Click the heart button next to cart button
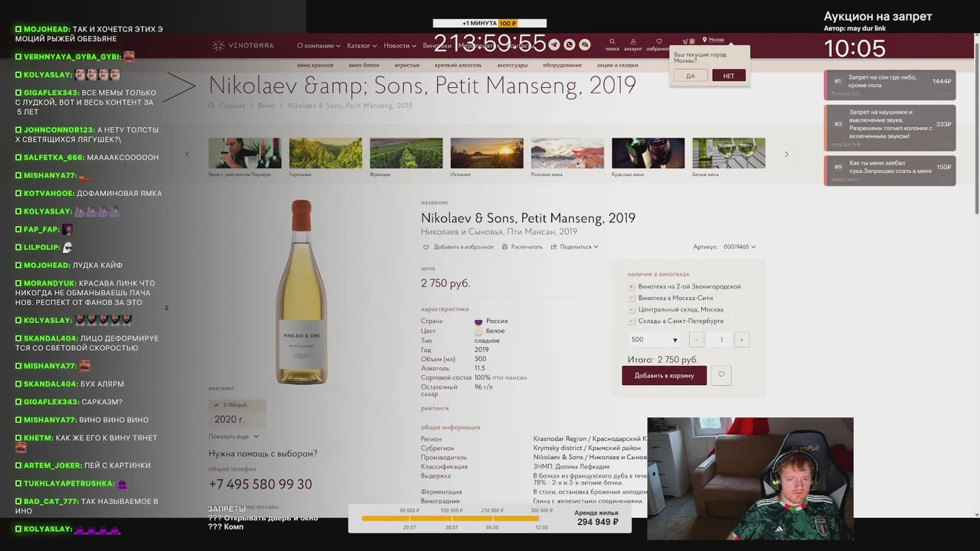 pyautogui.click(x=721, y=375)
